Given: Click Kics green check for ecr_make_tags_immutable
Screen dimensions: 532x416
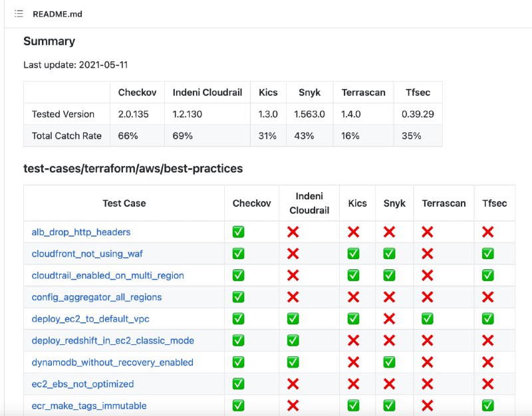Looking at the screenshot, I should click(353, 405).
